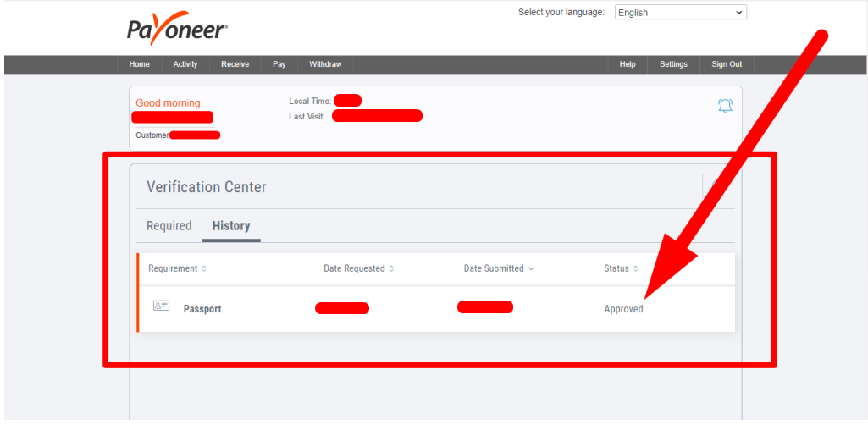Open Settings from the navigation bar
The width and height of the screenshot is (868, 425).
(x=673, y=64)
